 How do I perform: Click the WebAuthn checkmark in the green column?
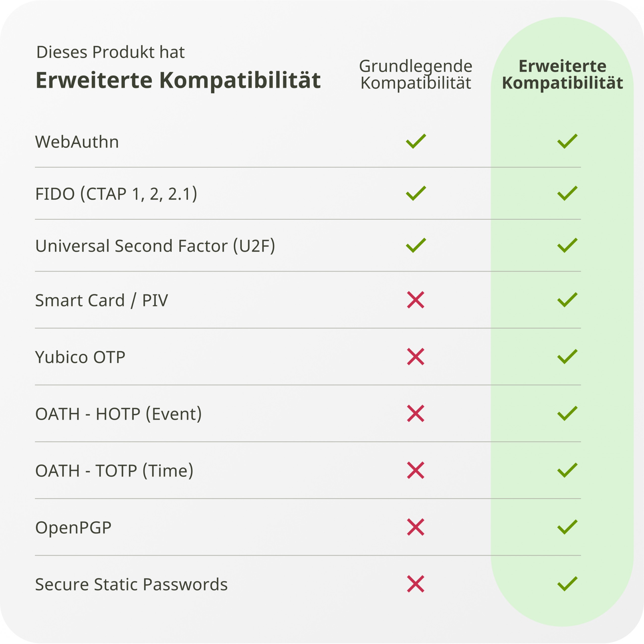tap(567, 141)
